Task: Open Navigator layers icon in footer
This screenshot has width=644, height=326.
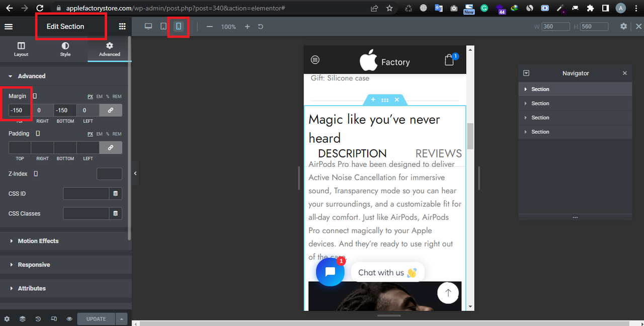Action: click(x=23, y=319)
